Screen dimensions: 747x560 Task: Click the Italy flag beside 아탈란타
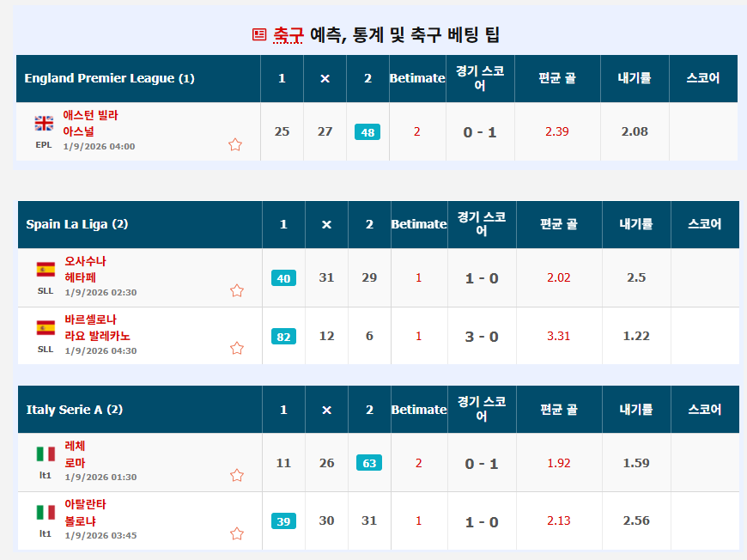click(x=46, y=513)
